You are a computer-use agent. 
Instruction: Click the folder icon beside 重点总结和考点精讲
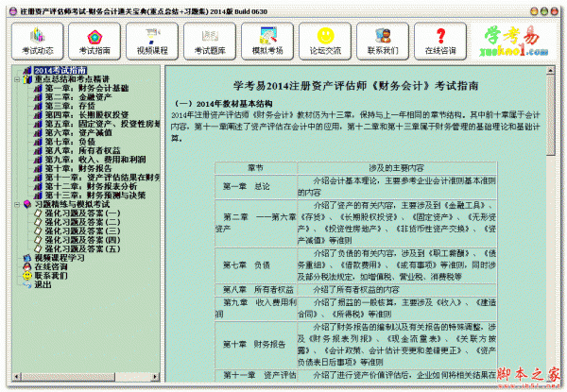coord(27,79)
